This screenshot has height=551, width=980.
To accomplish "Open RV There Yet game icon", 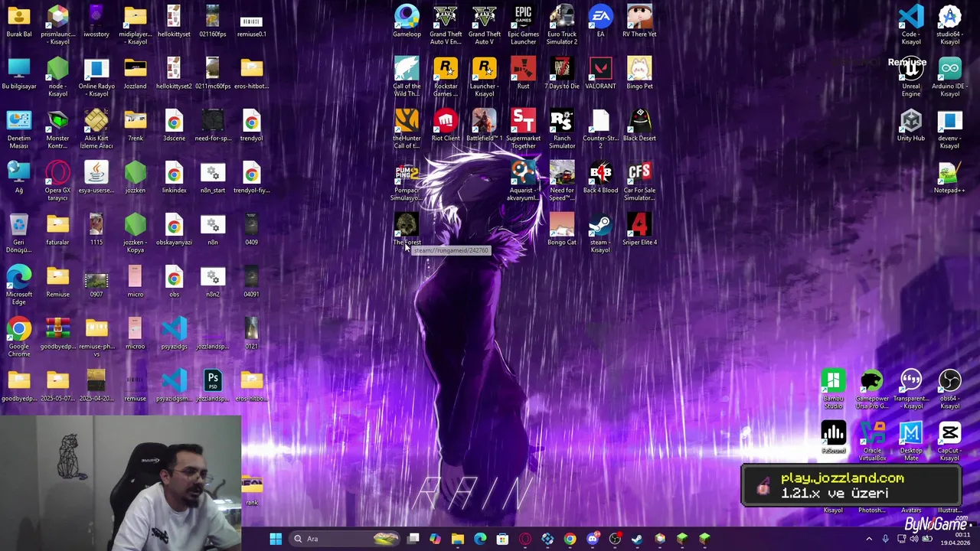I will [x=639, y=21].
